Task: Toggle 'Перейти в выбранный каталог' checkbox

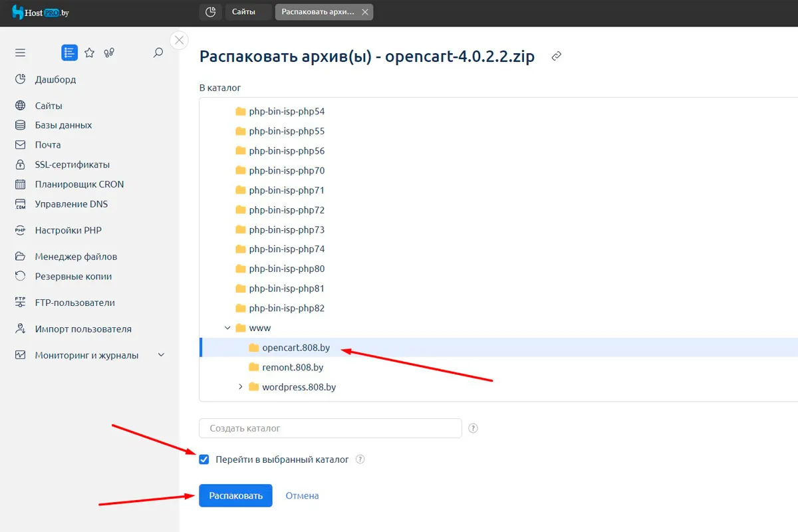Action: (204, 460)
